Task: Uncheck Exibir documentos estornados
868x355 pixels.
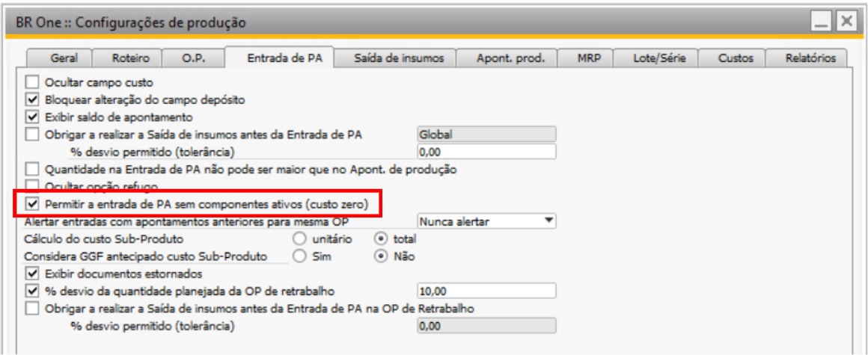Action: pyautogui.click(x=32, y=274)
